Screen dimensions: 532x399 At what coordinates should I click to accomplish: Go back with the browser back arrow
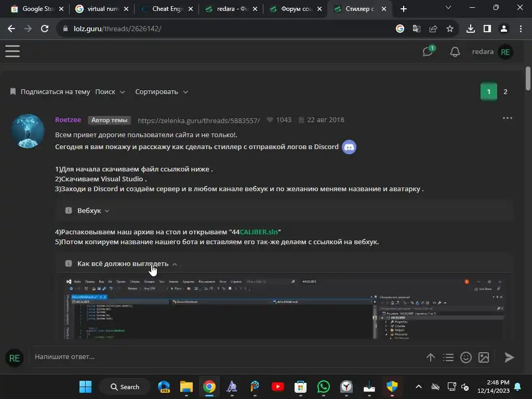point(11,29)
